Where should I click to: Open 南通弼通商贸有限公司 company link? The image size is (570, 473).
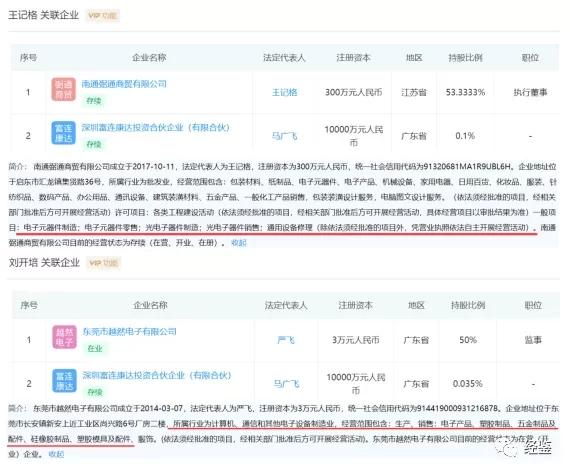[124, 84]
